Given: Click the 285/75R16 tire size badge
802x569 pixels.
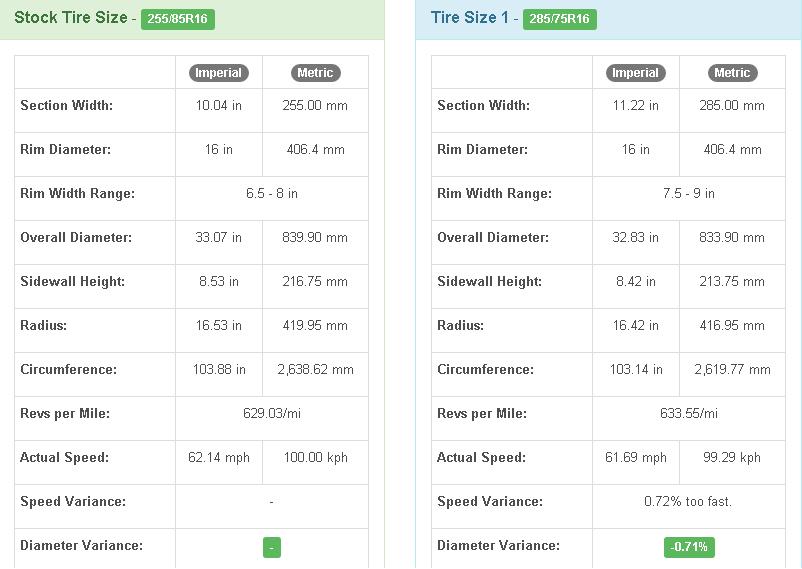Looking at the screenshot, I should pos(560,19).
